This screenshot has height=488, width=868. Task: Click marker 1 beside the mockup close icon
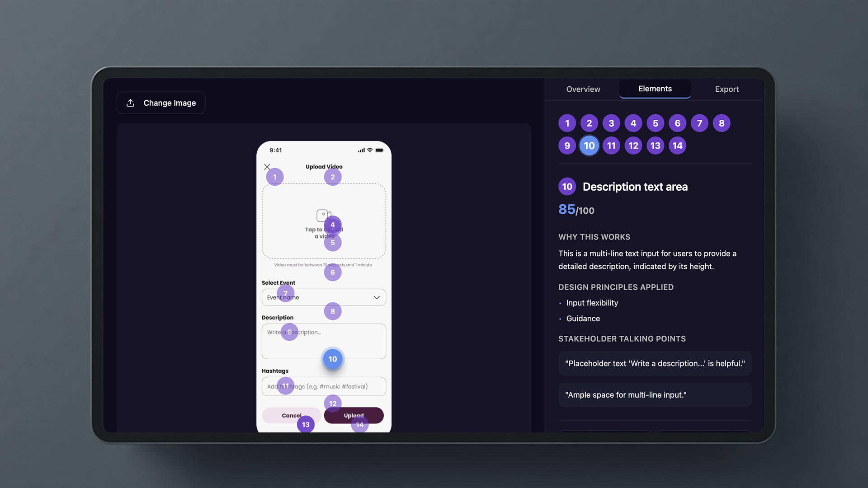pos(274,177)
